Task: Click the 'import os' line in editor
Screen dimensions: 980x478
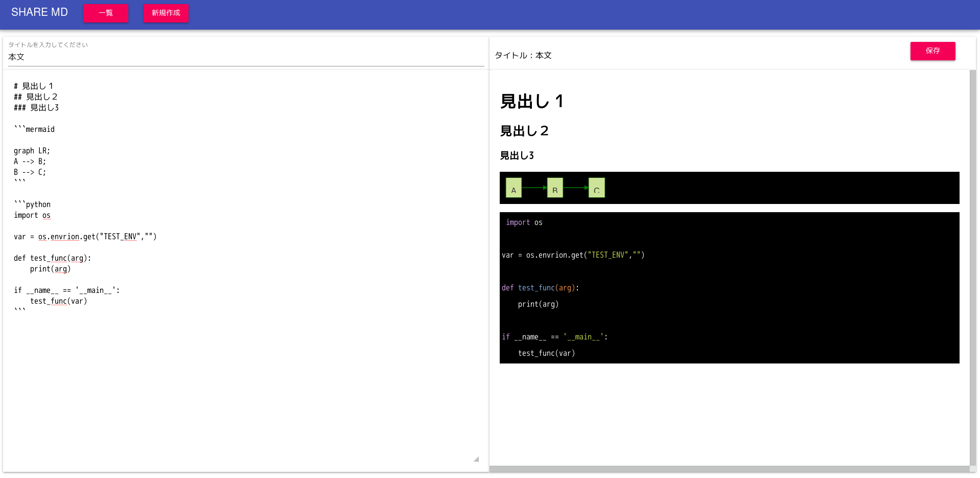Action: pos(32,215)
